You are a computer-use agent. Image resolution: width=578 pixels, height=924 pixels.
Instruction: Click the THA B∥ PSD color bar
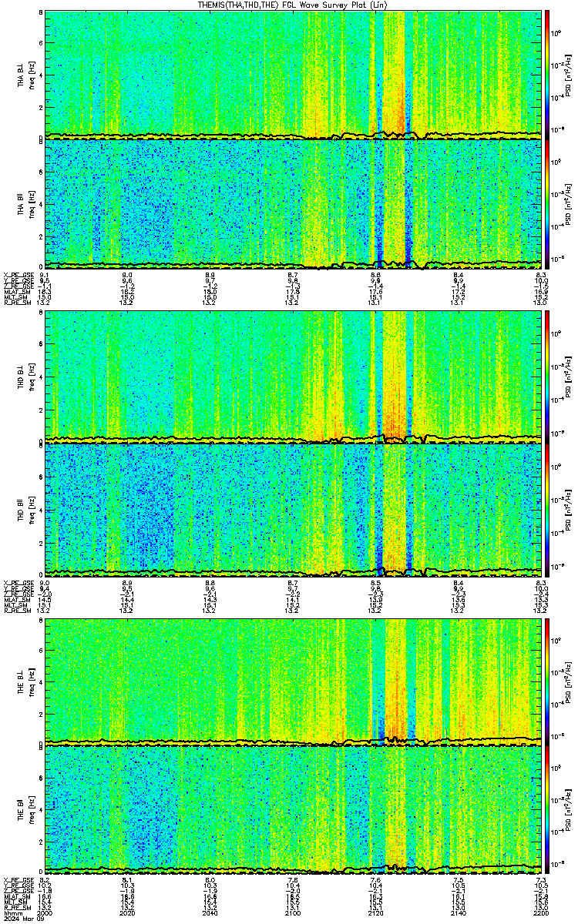point(547,203)
